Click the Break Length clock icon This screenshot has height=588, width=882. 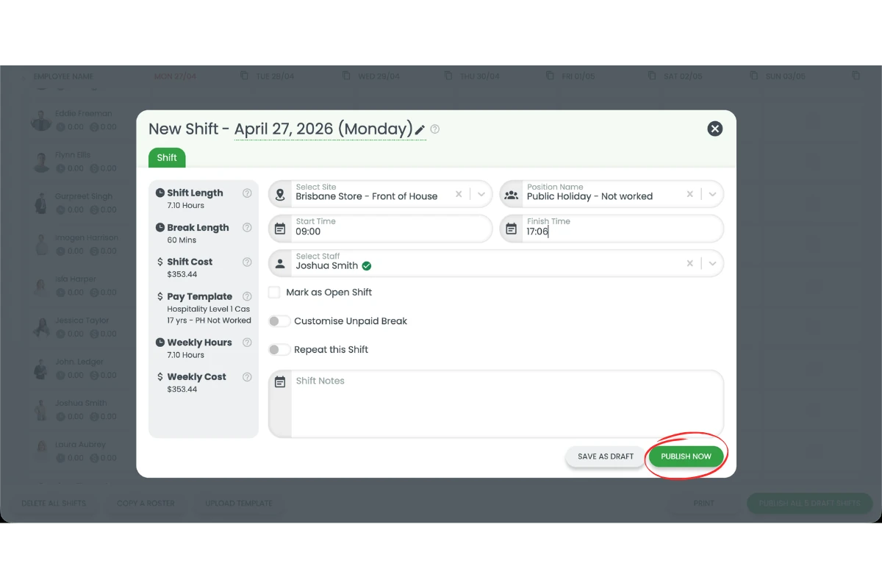click(160, 227)
